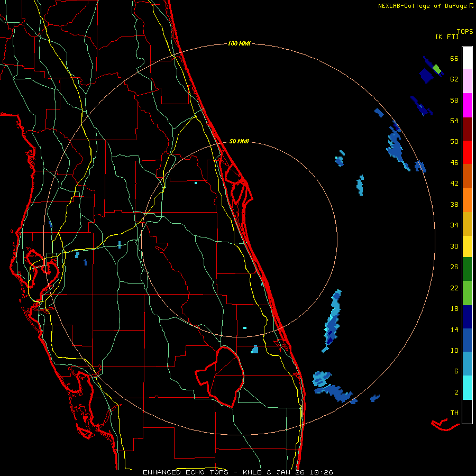Click the legend value '2'

coord(456,392)
